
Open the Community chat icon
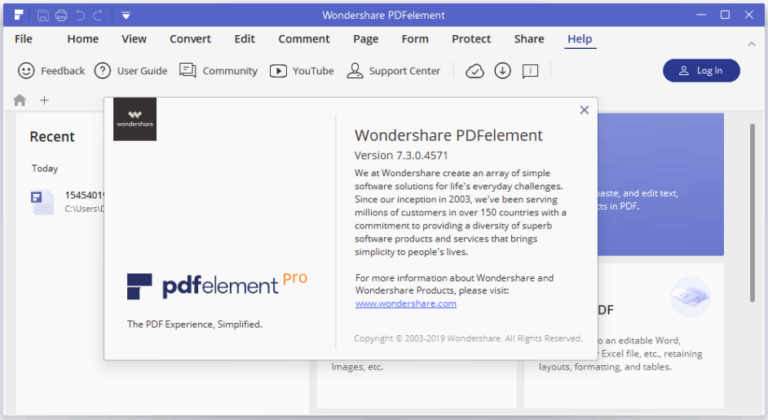188,71
